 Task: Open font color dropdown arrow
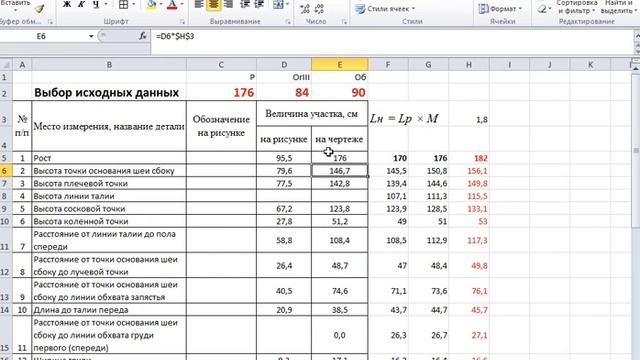pyautogui.click(x=182, y=4)
